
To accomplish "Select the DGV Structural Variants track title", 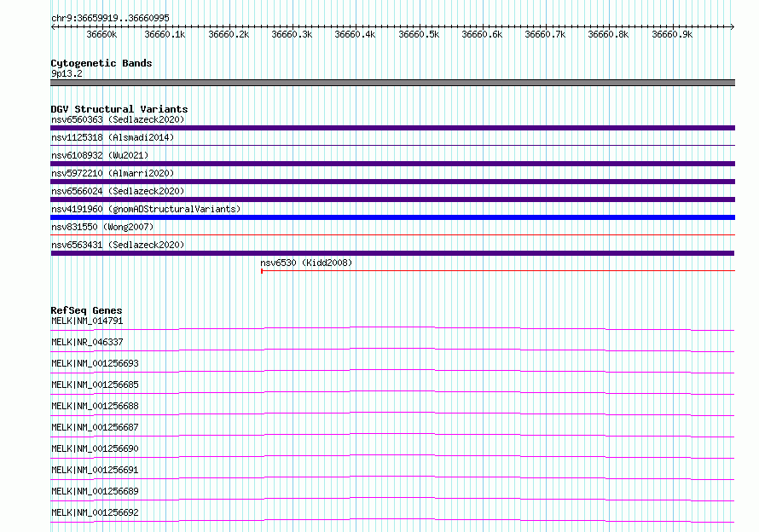I will pyautogui.click(x=119, y=109).
